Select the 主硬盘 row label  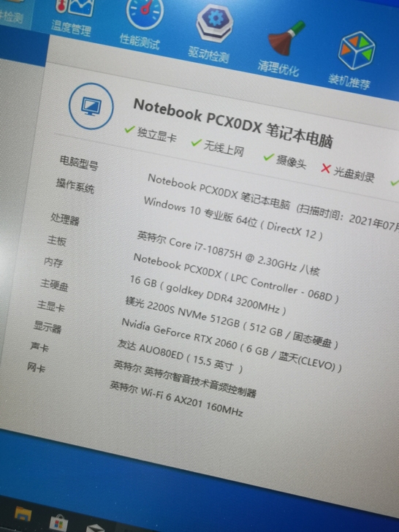(54, 285)
